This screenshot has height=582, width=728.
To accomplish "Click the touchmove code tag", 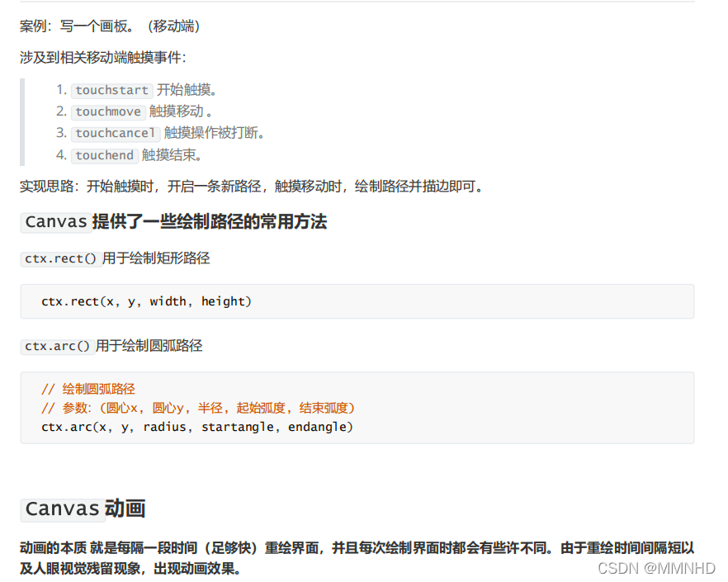I will 108,112.
